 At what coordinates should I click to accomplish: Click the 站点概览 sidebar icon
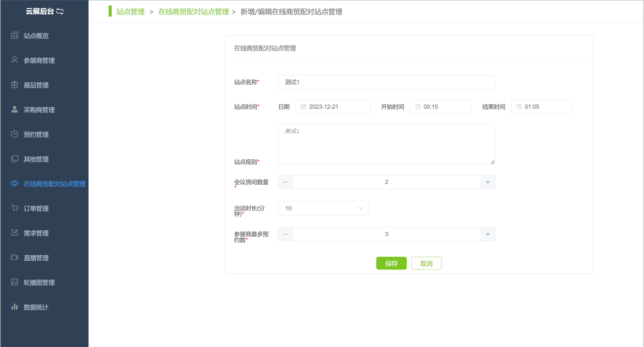coord(15,35)
